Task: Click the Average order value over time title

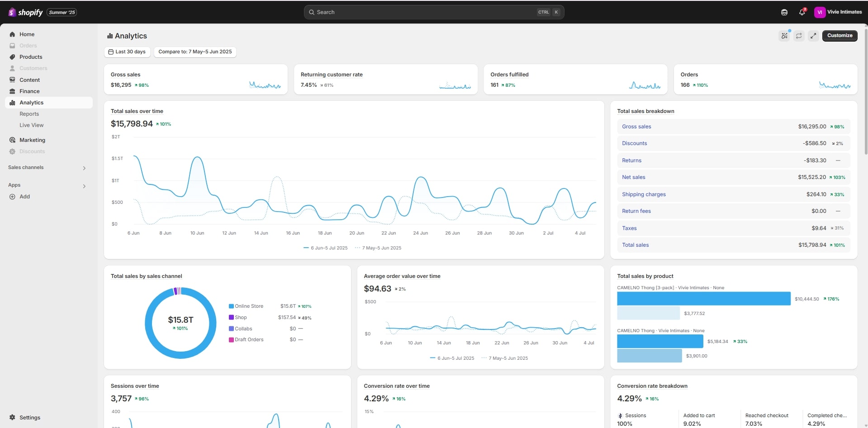Action: point(402,276)
